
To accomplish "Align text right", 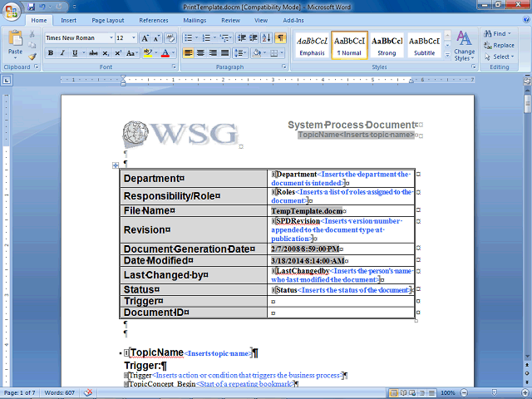I will click(x=213, y=53).
